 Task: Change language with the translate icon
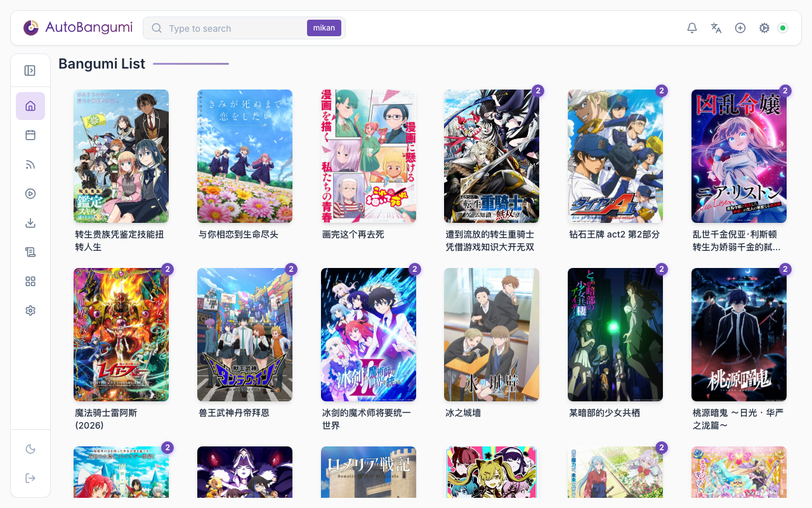[x=716, y=28]
